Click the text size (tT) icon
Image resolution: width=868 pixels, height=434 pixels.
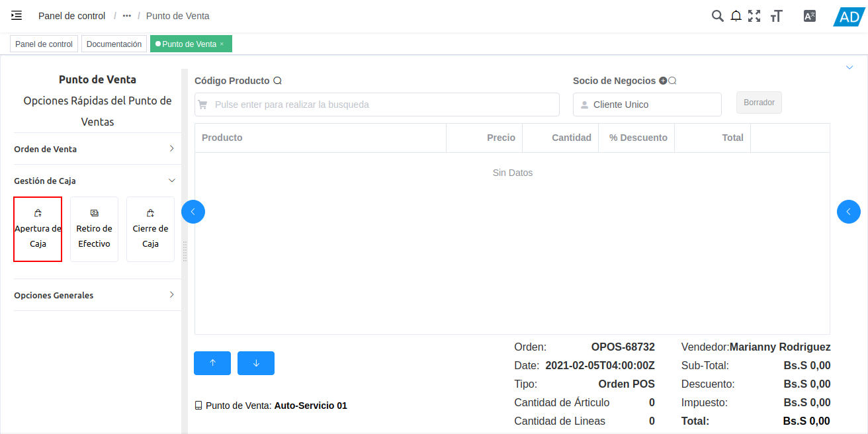[775, 15]
